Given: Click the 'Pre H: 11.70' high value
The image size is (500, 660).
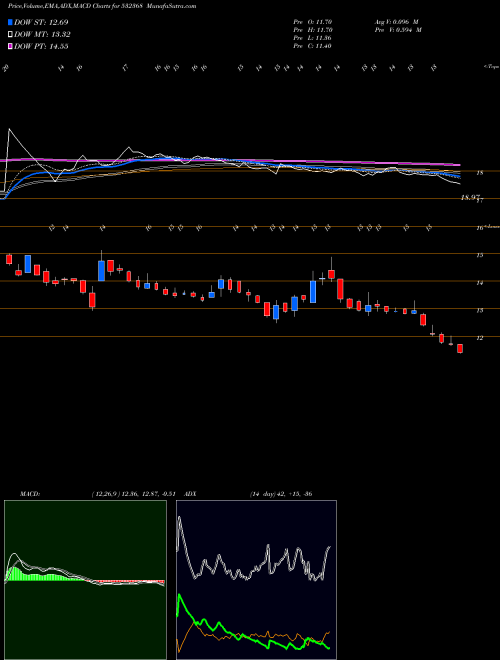Looking at the screenshot, I should [314, 30].
